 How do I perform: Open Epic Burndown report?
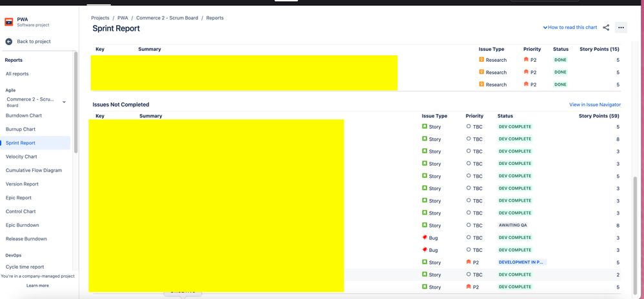[22, 225]
